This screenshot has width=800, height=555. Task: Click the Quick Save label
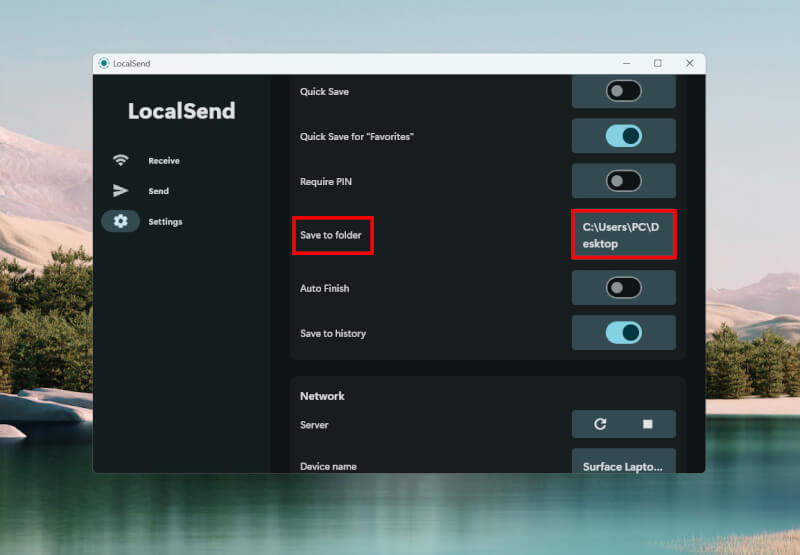coord(324,92)
